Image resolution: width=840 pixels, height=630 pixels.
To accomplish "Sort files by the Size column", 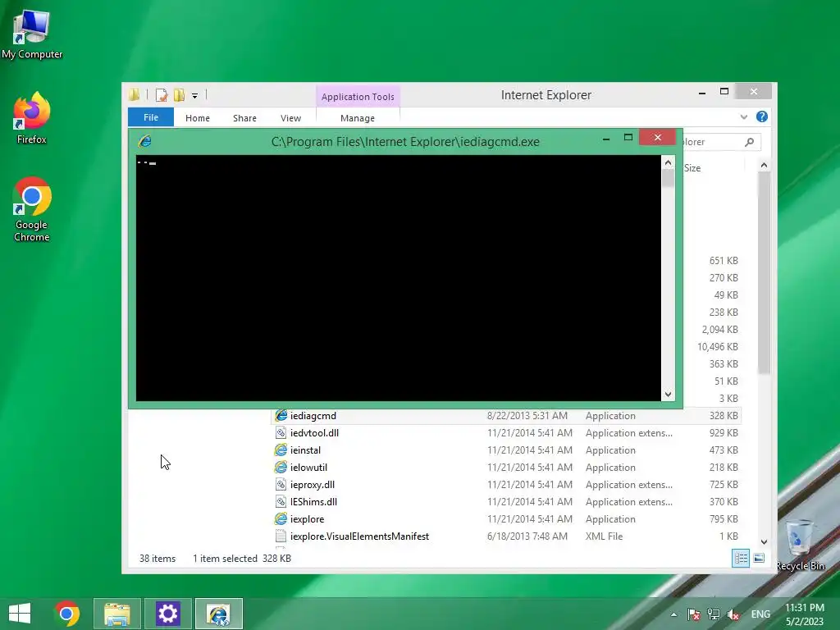I will pyautogui.click(x=713, y=167).
